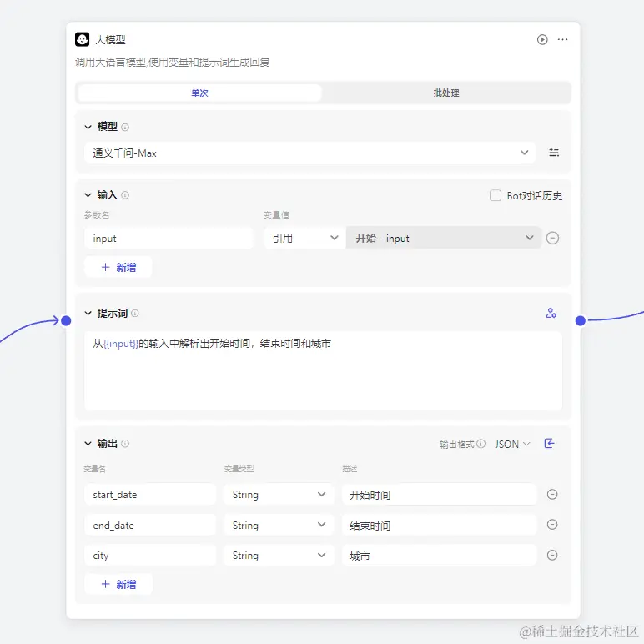Click the info icon next to 输入

click(125, 195)
